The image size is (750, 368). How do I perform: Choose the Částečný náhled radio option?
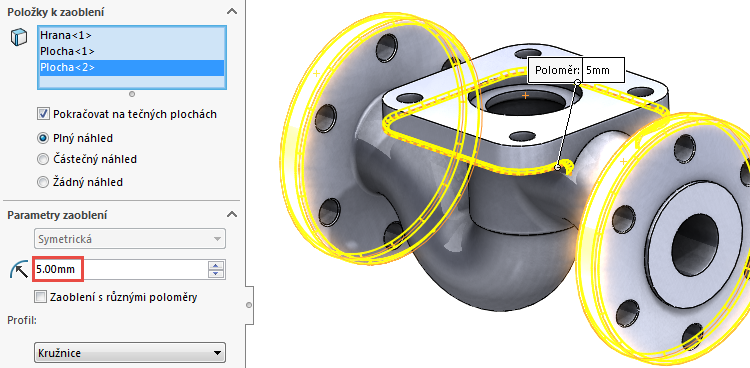point(43,159)
